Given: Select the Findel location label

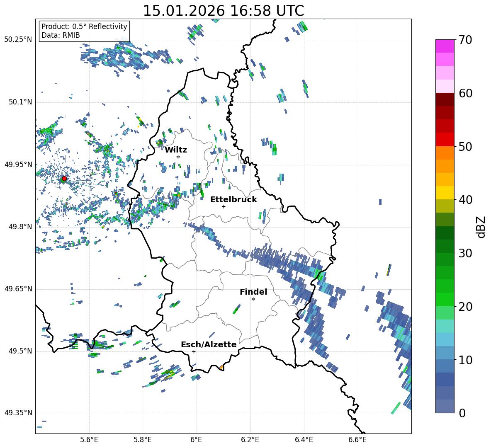Looking at the screenshot, I should [253, 292].
